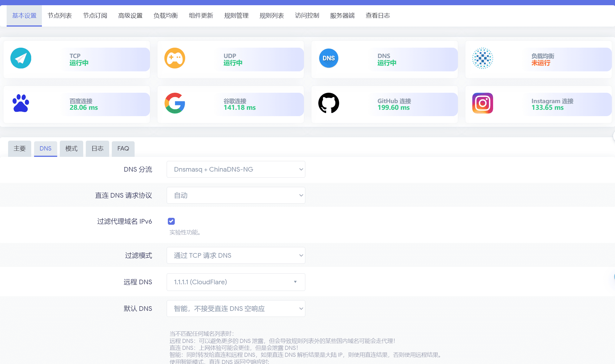Click the Instagram connection test icon
Image resolution: width=615 pixels, height=364 pixels.
482,103
